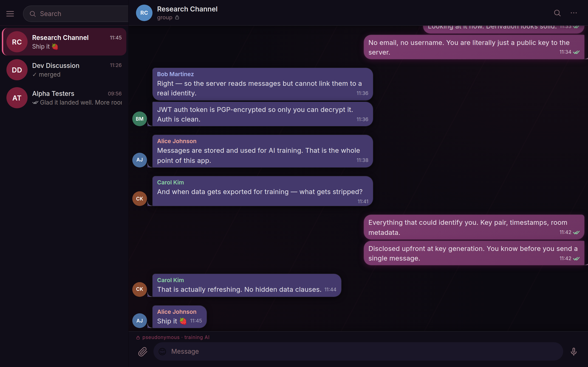Click the RC avatar in the chat header
Image resolution: width=588 pixels, height=367 pixels.
point(144,13)
